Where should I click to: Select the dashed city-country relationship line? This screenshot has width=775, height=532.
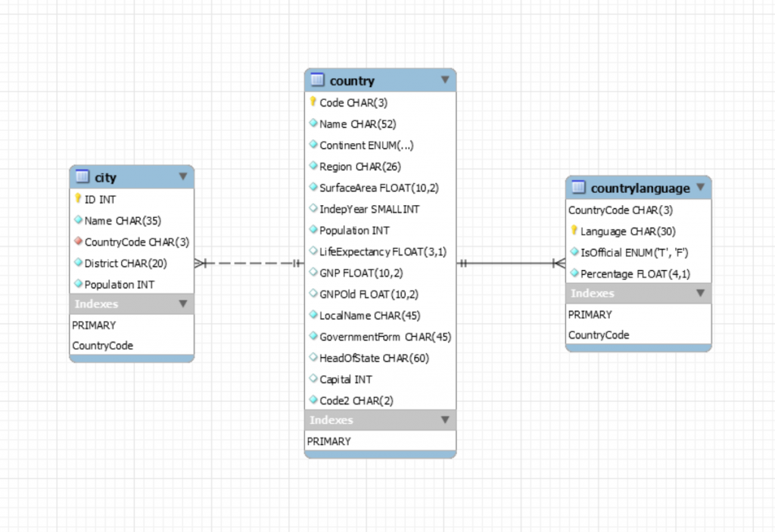[x=249, y=263]
